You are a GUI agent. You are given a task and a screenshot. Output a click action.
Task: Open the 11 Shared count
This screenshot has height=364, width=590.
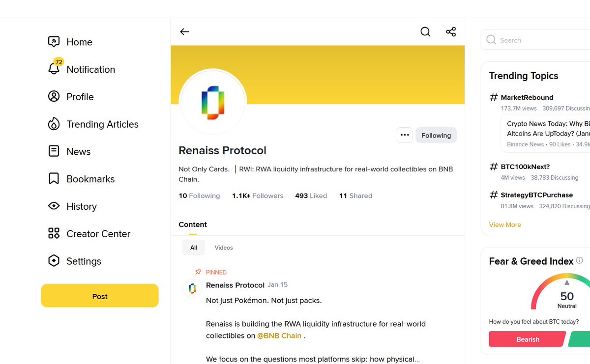355,196
